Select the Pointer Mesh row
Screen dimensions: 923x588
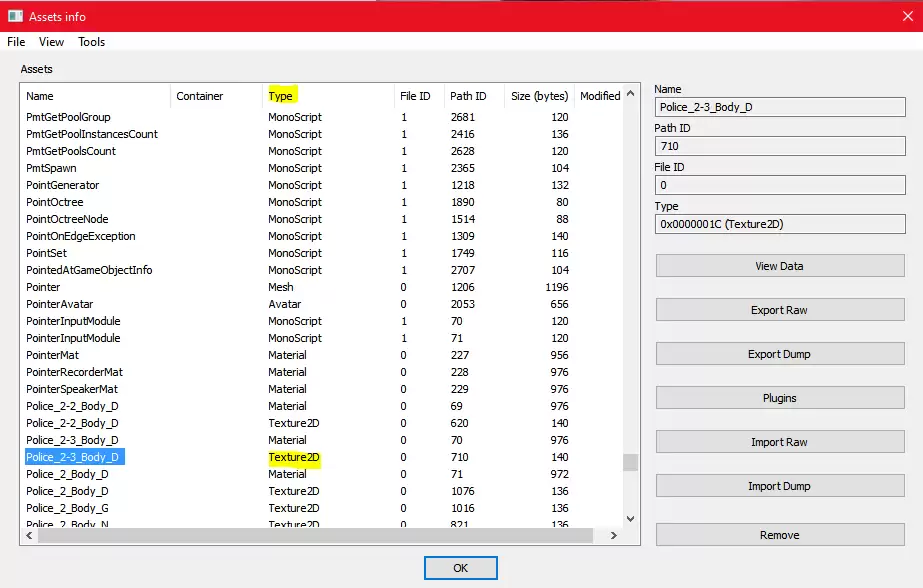click(x=321, y=287)
